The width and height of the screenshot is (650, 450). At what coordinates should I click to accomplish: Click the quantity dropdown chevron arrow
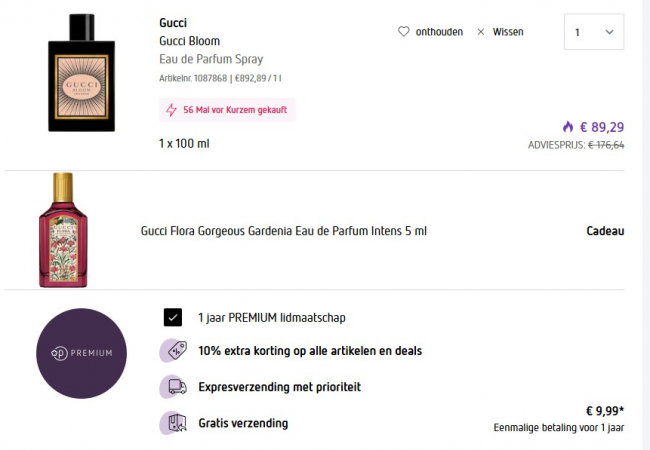tap(609, 32)
